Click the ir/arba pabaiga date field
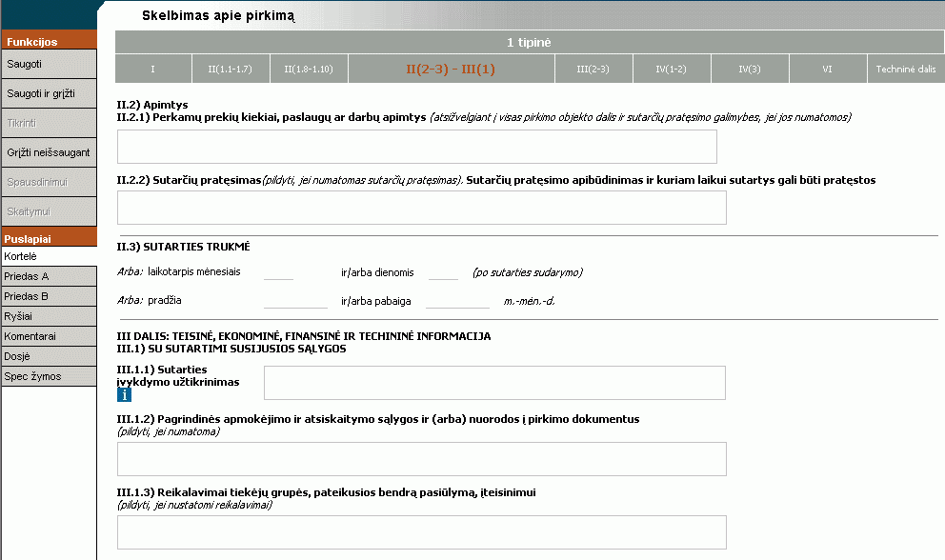 click(457, 301)
